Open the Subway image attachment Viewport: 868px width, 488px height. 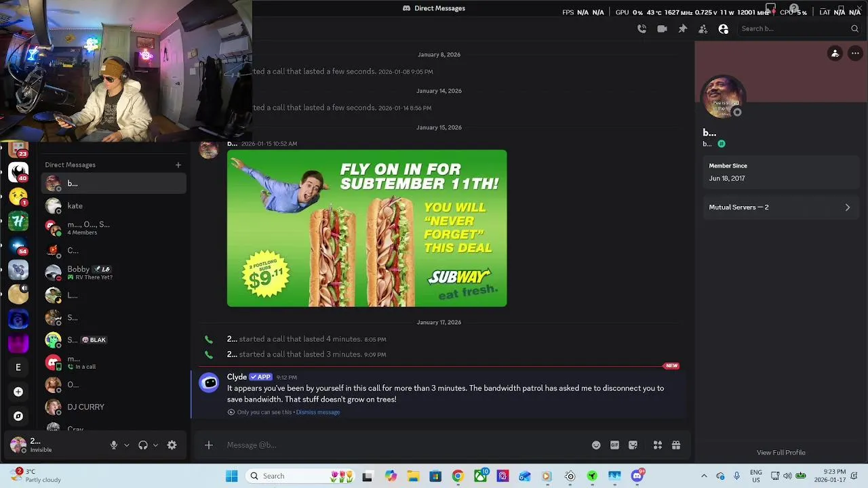[x=367, y=228]
